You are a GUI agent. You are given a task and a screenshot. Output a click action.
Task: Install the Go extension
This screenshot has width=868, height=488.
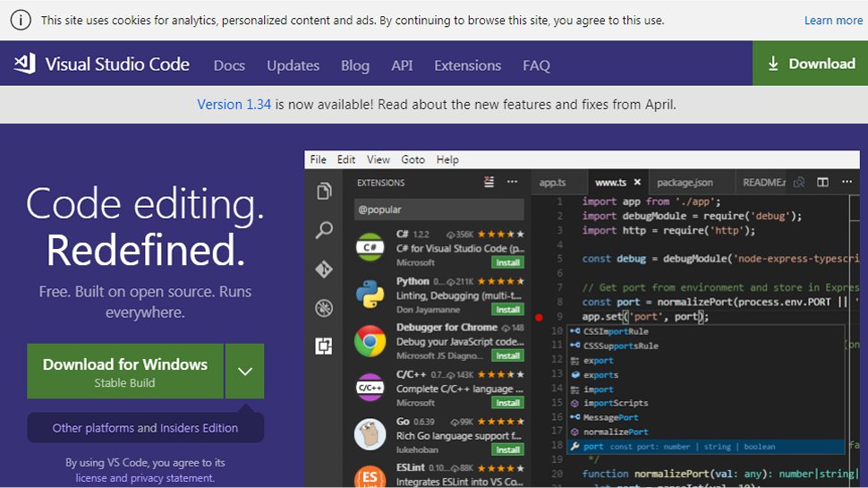(507, 449)
